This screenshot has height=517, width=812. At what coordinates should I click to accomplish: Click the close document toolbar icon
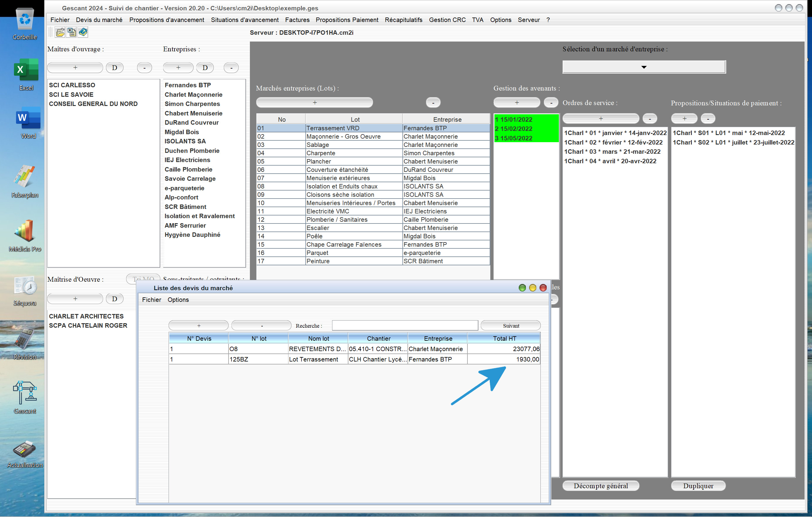pos(72,32)
